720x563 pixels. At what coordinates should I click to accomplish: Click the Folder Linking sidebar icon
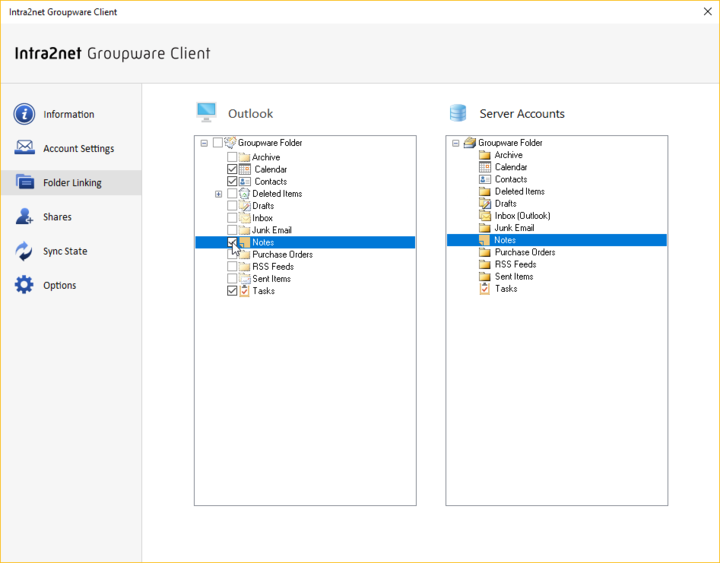pos(24,182)
